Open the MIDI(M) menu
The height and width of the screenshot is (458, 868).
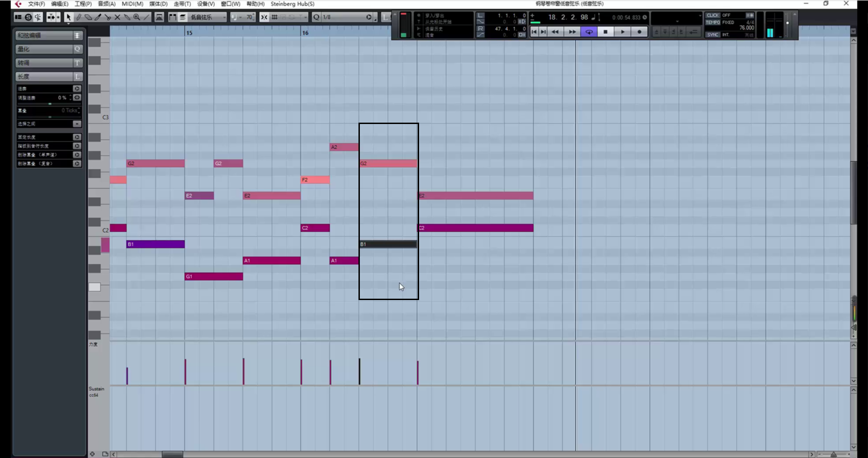pos(132,4)
